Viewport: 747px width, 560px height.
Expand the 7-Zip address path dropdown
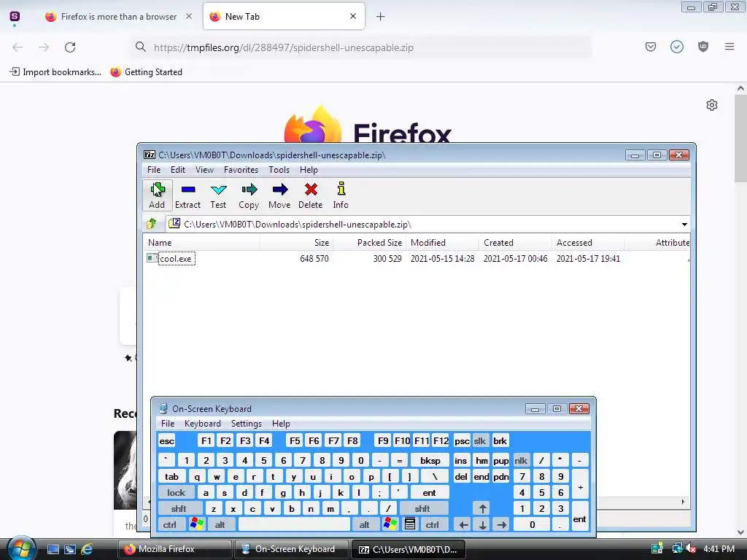coord(684,225)
